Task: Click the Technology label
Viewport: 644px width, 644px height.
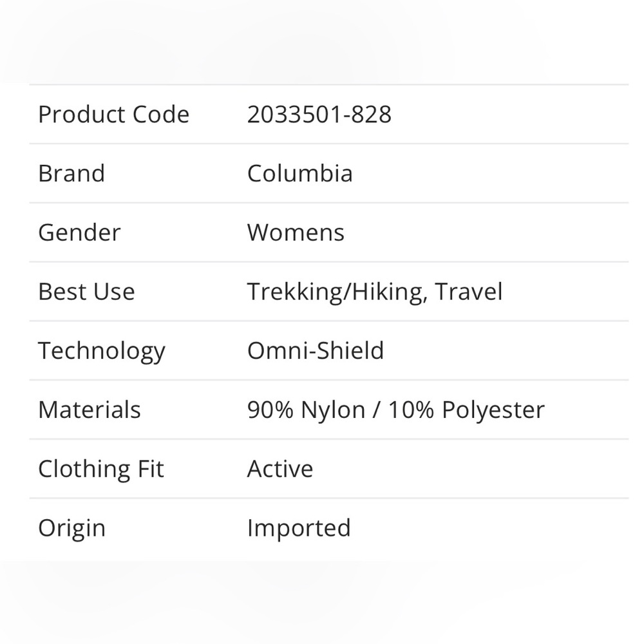Action: tap(102, 352)
